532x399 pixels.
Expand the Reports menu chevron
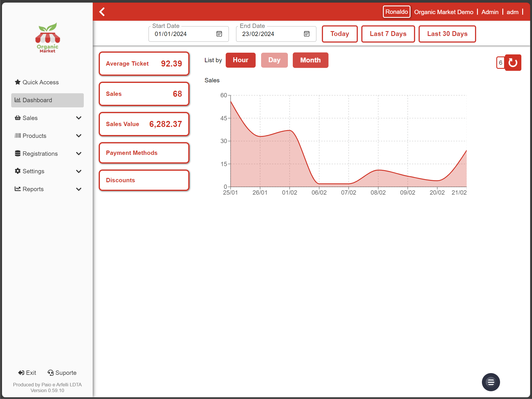coord(79,189)
